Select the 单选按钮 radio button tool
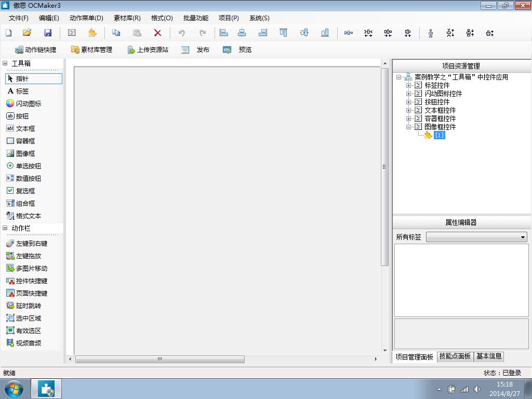Viewport: 532px width, 399px height. pos(28,166)
